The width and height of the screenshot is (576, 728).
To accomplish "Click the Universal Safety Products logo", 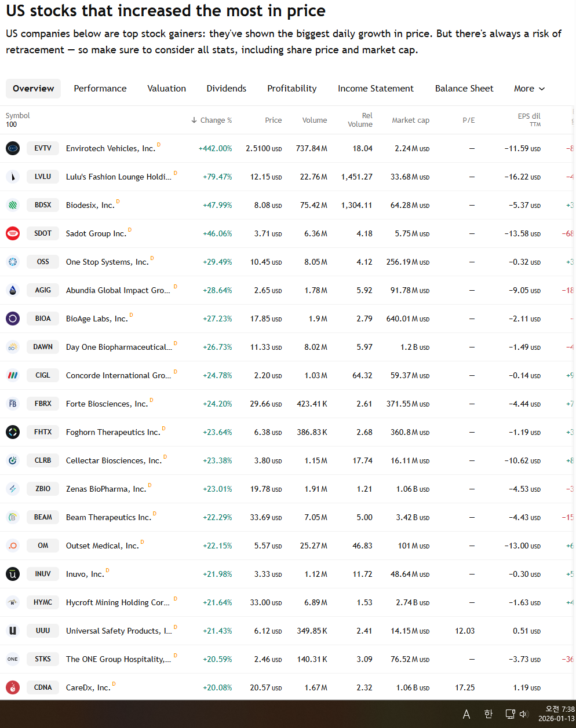I will [13, 631].
